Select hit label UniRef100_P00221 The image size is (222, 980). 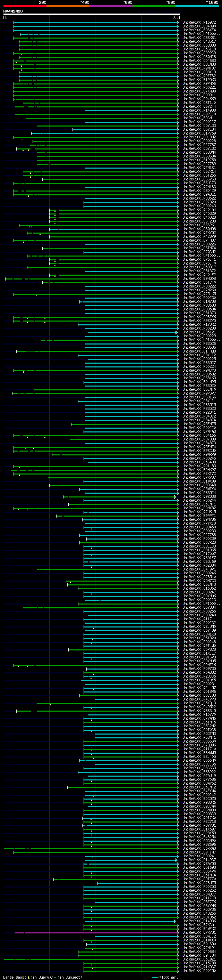point(199,88)
